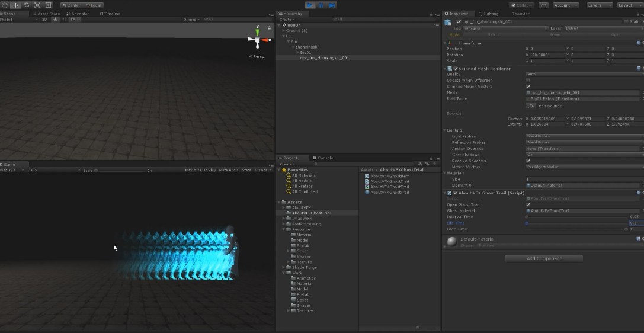Toggle 2D scene view mode

point(44,20)
